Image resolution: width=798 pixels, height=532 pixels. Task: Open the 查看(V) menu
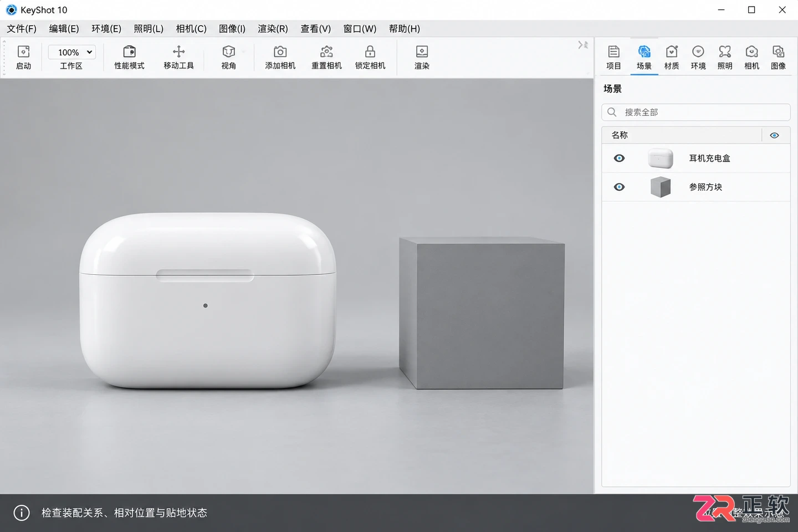click(315, 29)
